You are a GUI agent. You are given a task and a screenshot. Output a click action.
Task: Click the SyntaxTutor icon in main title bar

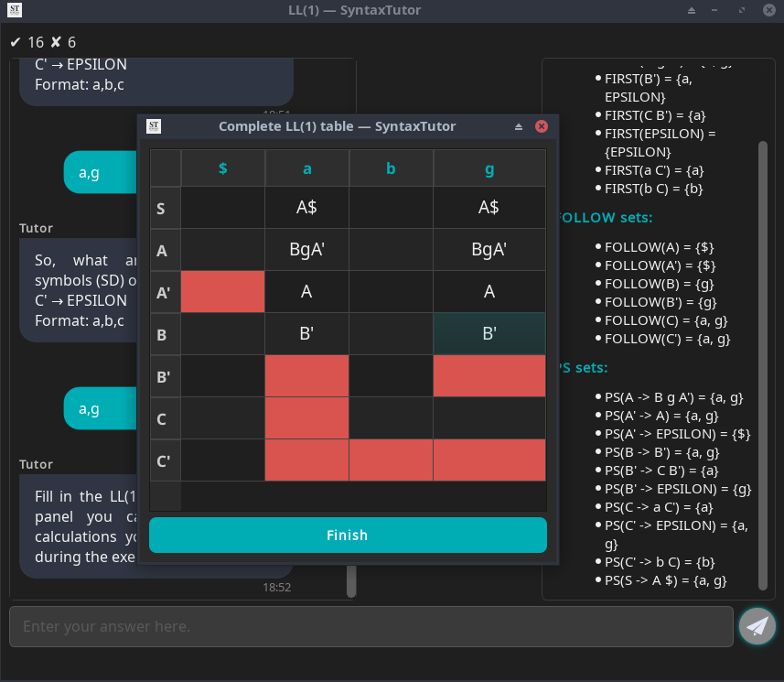15,10
